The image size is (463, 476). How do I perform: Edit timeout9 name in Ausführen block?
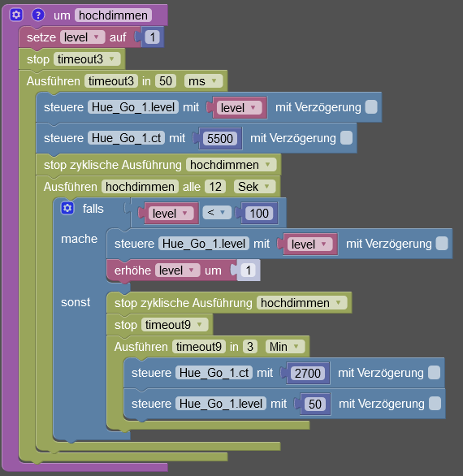(x=199, y=347)
